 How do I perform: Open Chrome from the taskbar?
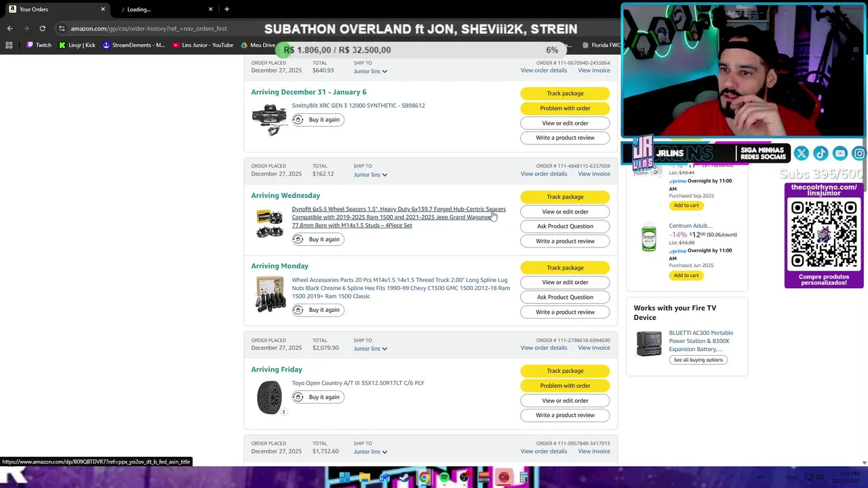pos(424,478)
